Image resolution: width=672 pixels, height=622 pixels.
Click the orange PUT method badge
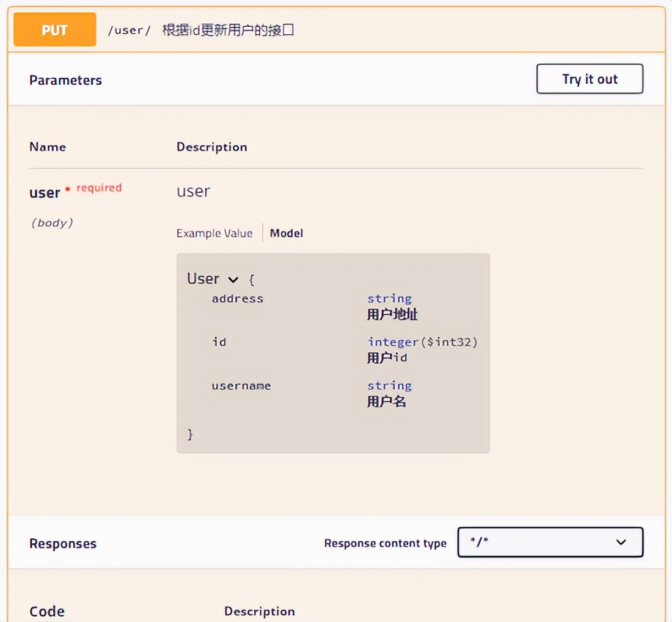54,29
